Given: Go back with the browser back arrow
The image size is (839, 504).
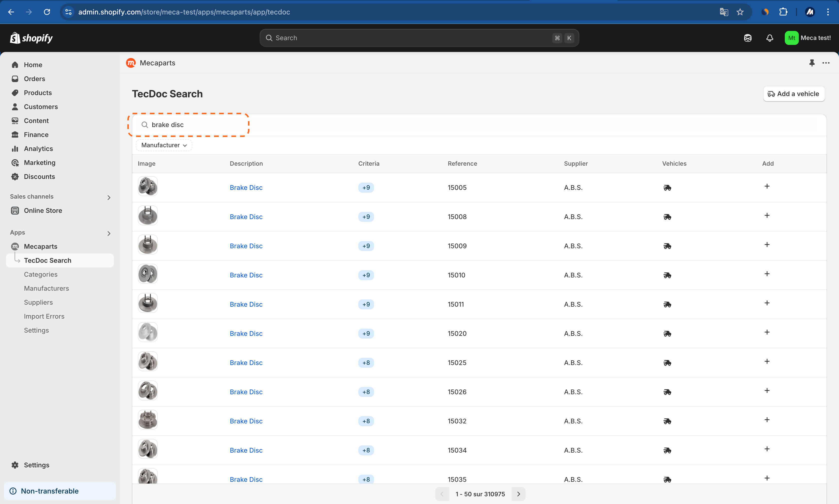Looking at the screenshot, I should point(11,12).
